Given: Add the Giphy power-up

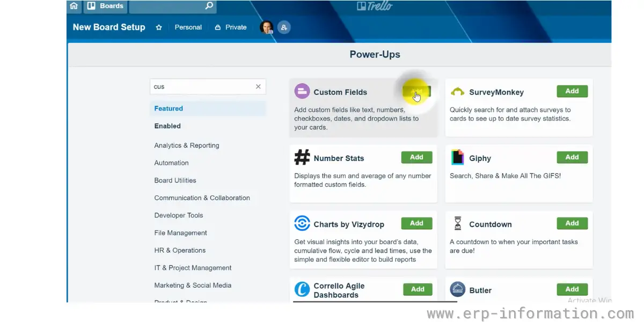Looking at the screenshot, I should tap(572, 157).
